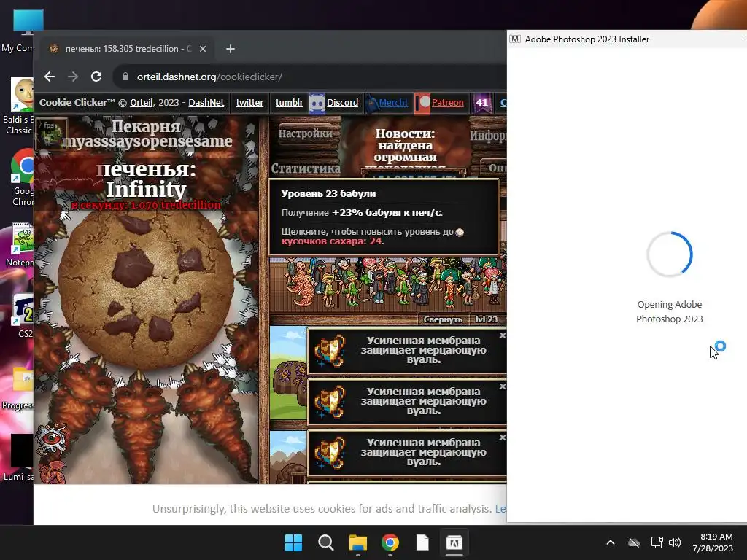Click the fps debug icon top-left of game
The height and width of the screenshot is (560, 747).
(x=51, y=133)
